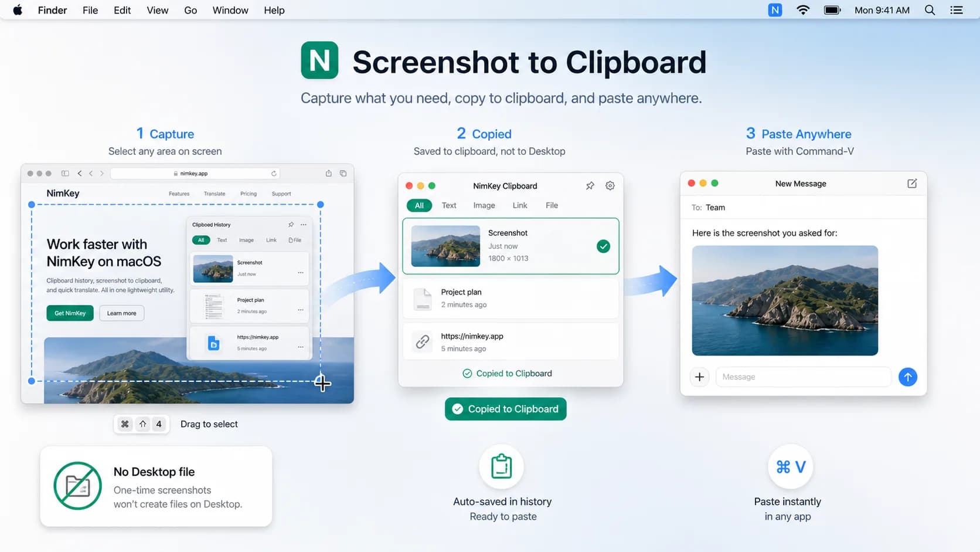Click the document icon beside Project plan
980x552 pixels.
tap(423, 299)
